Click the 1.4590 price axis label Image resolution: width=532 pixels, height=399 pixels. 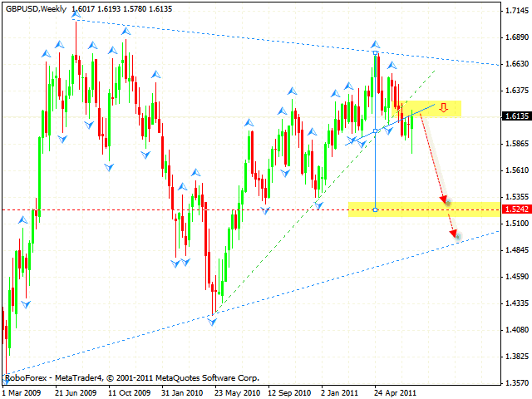[517, 277]
